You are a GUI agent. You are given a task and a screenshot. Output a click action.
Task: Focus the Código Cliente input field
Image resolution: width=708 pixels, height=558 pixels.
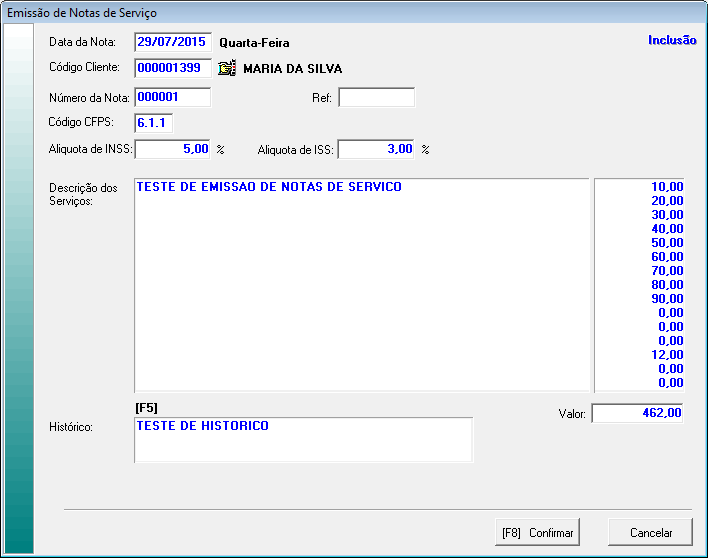(x=172, y=69)
